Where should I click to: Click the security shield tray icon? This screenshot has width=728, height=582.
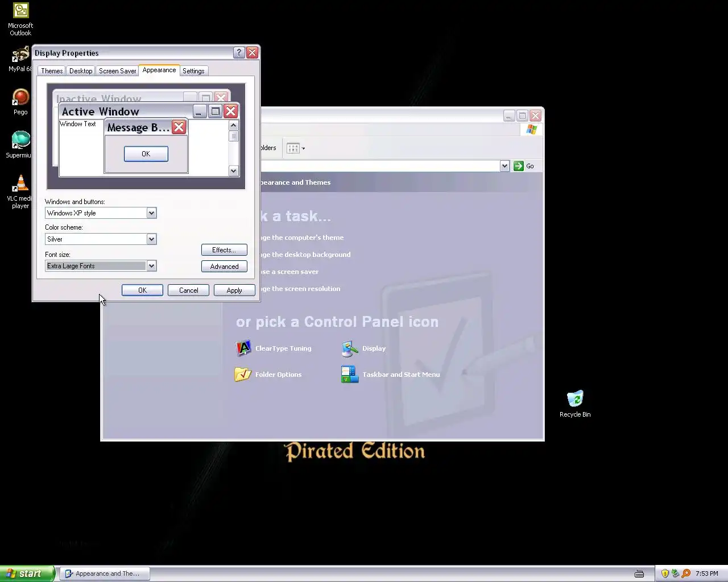pyautogui.click(x=664, y=573)
